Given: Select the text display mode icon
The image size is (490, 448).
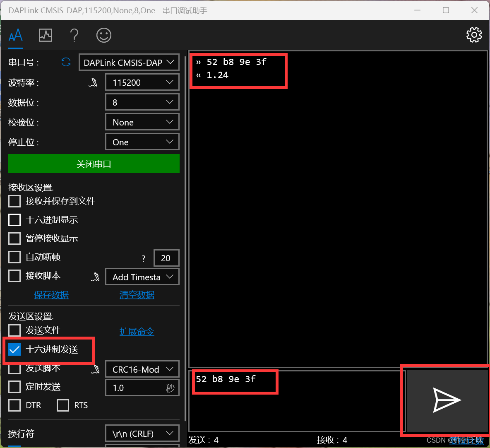Looking at the screenshot, I should pos(15,35).
